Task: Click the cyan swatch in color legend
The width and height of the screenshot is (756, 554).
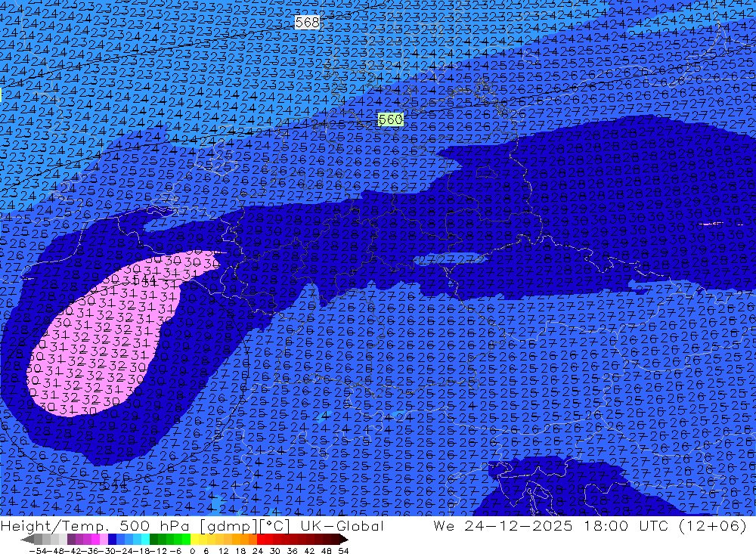Action: [145, 540]
